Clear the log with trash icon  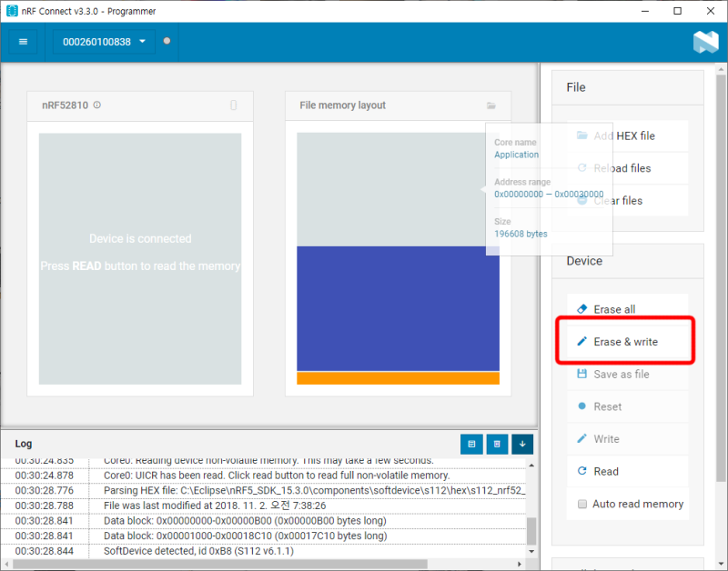(497, 445)
